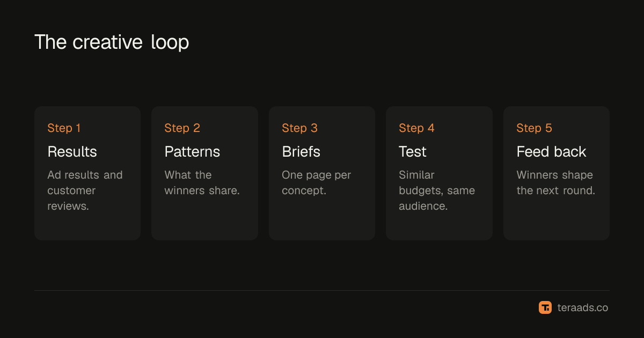
Task: Click the "Feed back" heading
Action: click(551, 152)
